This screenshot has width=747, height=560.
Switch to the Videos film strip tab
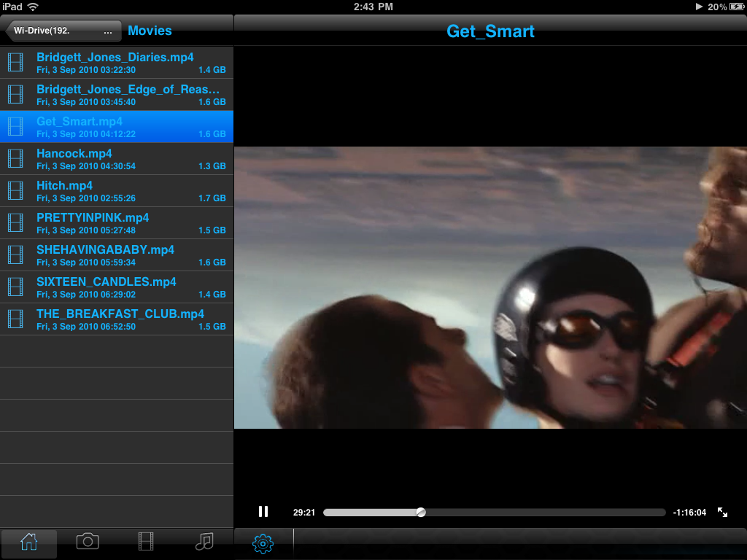pyautogui.click(x=146, y=542)
